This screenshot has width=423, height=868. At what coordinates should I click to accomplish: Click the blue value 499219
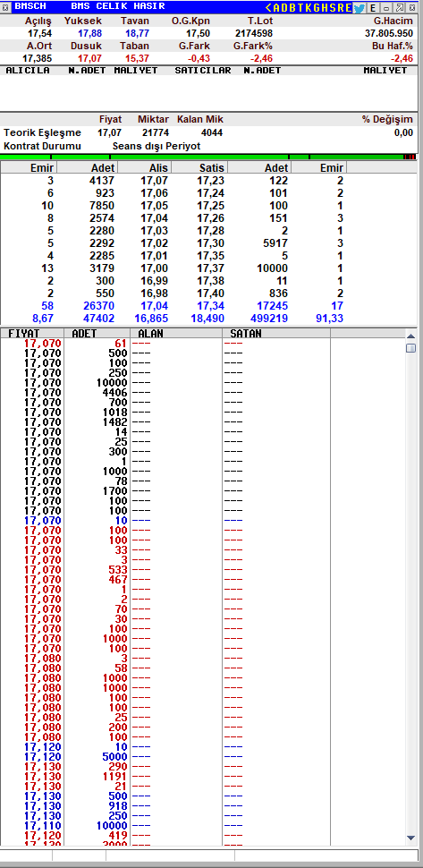269,319
